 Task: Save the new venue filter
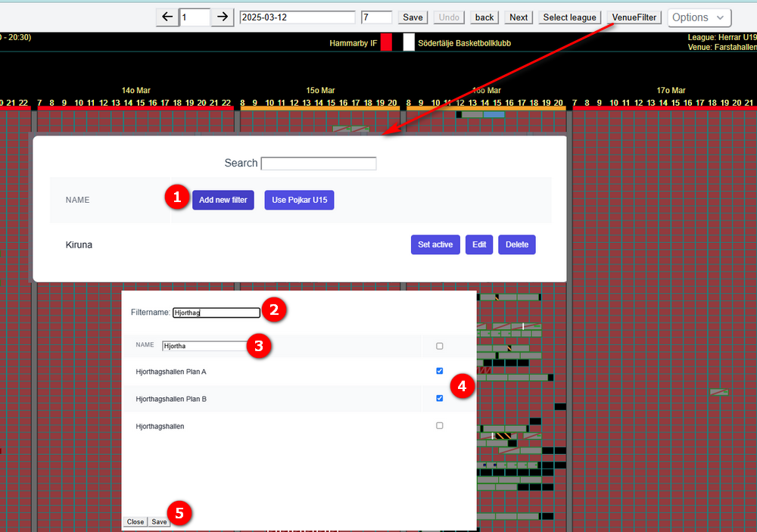(x=159, y=522)
